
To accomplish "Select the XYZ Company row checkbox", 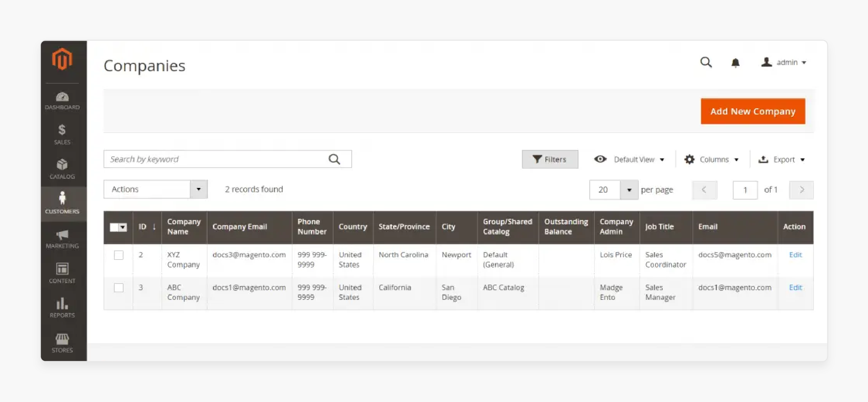I will 119,255.
